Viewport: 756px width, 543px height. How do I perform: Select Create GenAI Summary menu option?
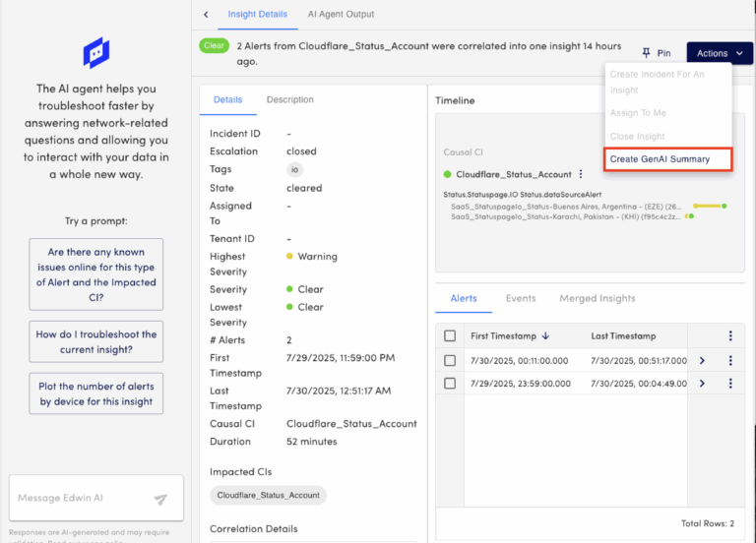point(667,159)
